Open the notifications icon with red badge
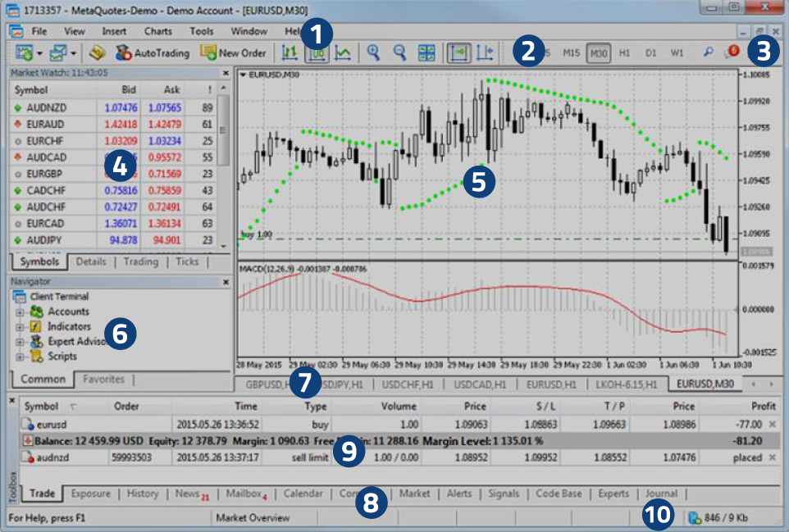 [x=732, y=52]
